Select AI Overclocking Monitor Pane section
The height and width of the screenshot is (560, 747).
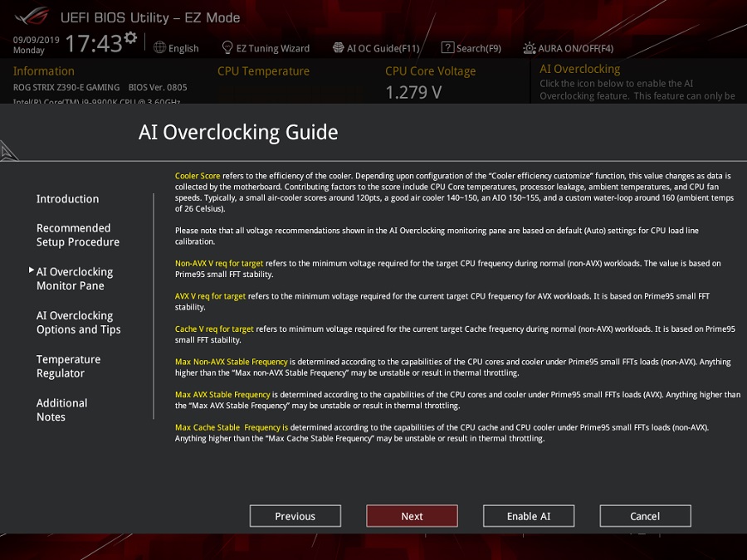pos(75,279)
